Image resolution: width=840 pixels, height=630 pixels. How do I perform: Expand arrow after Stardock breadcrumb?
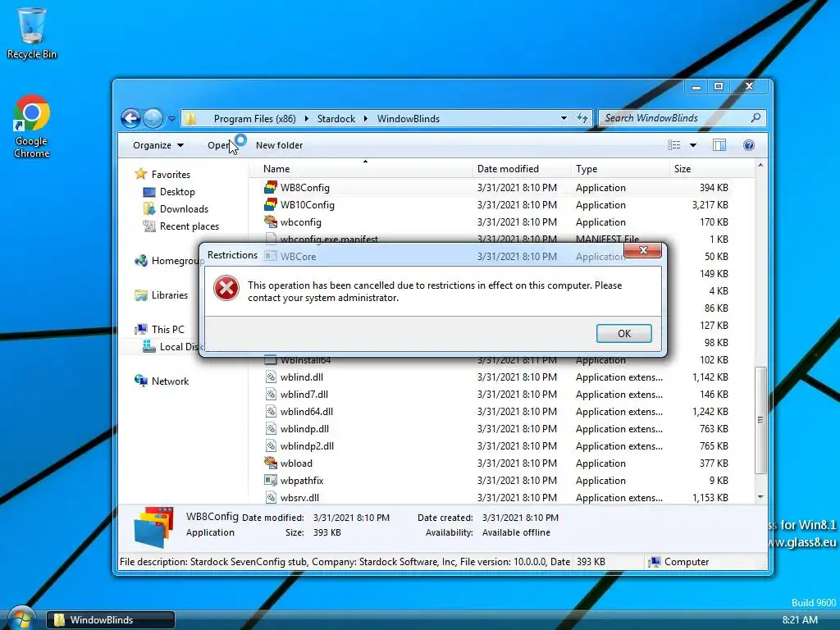coord(366,118)
